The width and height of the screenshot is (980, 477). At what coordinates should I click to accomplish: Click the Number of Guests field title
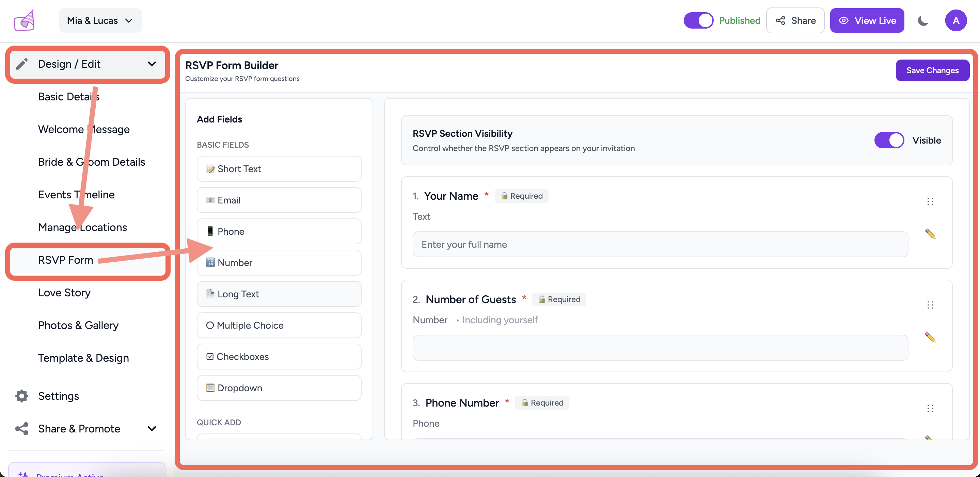[471, 299]
